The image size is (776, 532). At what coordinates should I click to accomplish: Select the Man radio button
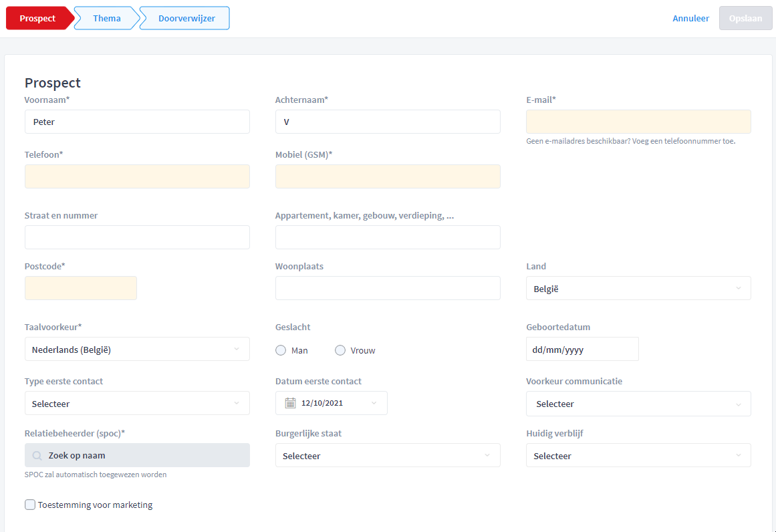click(281, 350)
